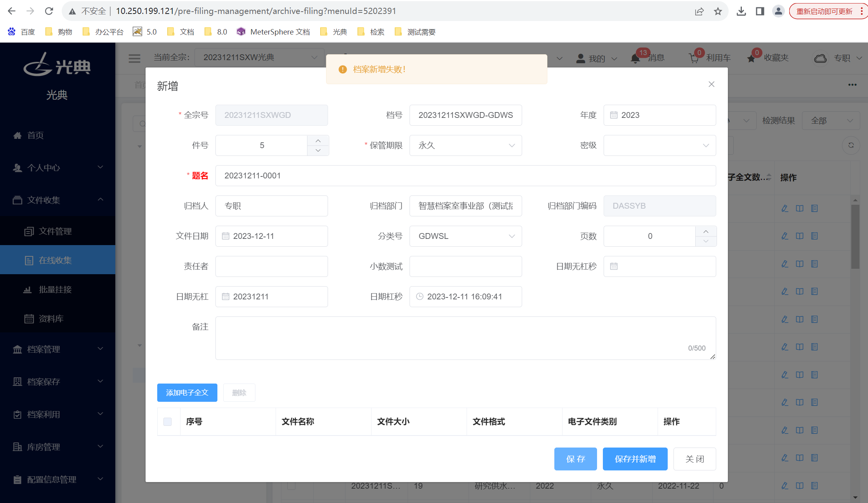Increase the 件号 value with the up arrow
Viewport: 868px width, 503px height.
click(x=318, y=140)
